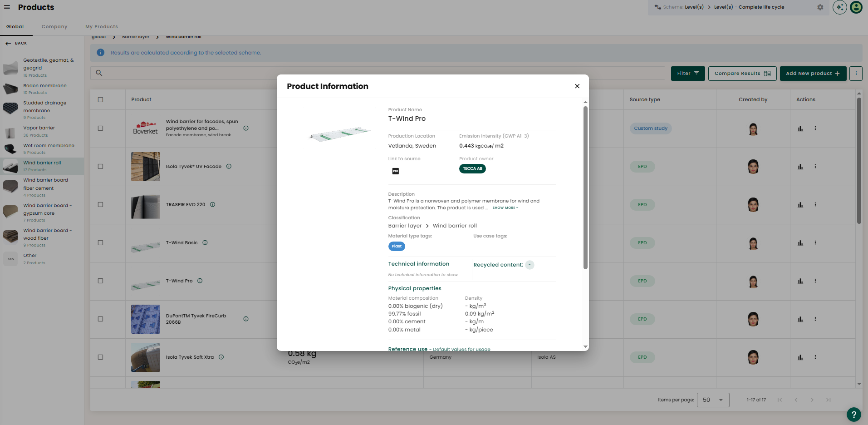Open the user profile avatar
Image resolution: width=868 pixels, height=425 pixels.
[x=856, y=7]
